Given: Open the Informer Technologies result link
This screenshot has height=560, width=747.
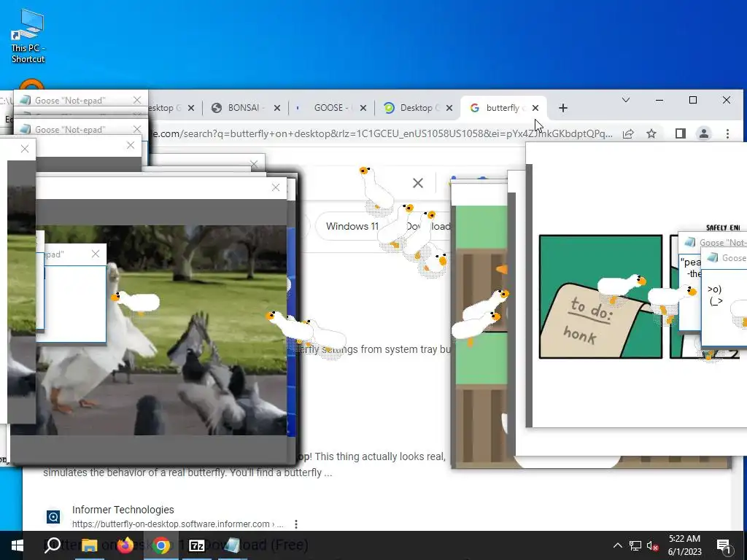Looking at the screenshot, I should click(x=123, y=510).
